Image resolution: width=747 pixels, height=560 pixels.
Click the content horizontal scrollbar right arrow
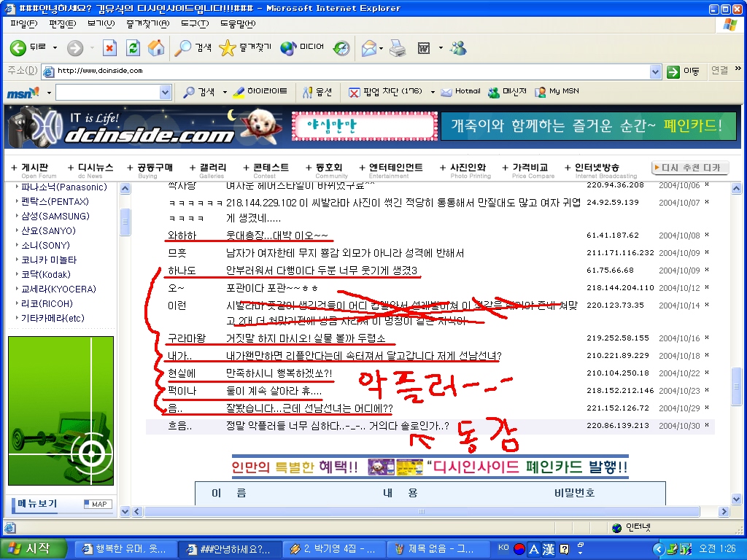[724, 511]
